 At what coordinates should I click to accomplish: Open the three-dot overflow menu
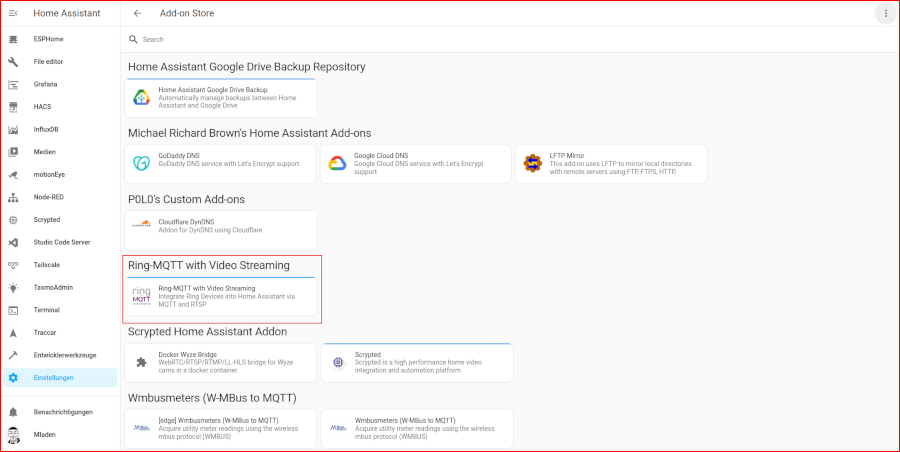886,13
